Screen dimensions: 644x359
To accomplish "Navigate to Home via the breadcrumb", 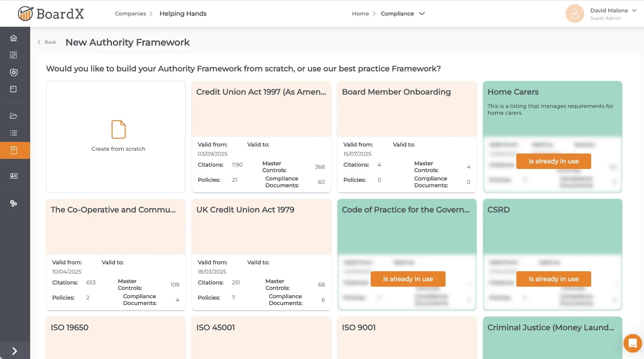I will click(360, 14).
